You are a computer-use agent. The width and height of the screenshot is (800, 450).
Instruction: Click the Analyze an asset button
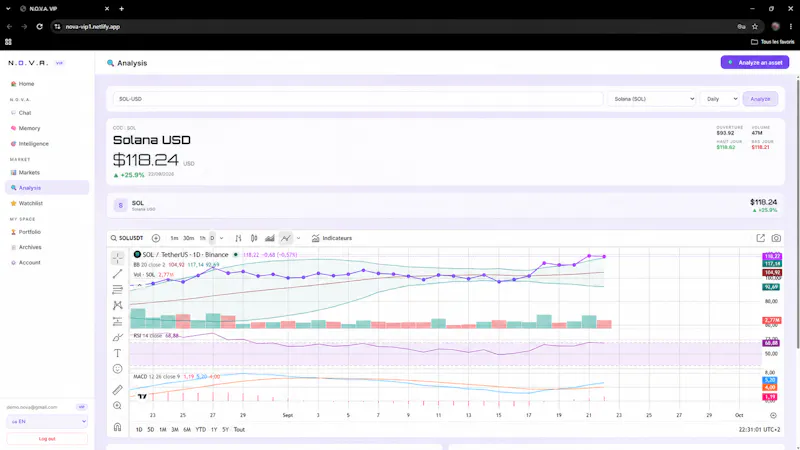pos(755,62)
